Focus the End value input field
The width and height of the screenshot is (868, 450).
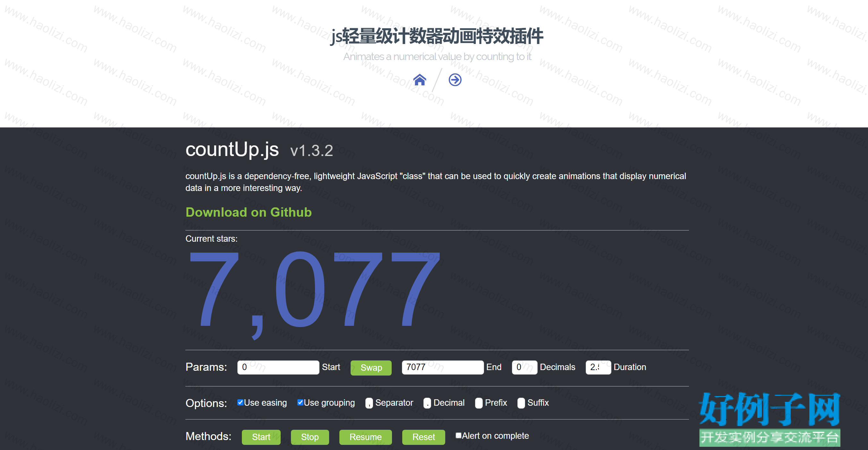442,367
